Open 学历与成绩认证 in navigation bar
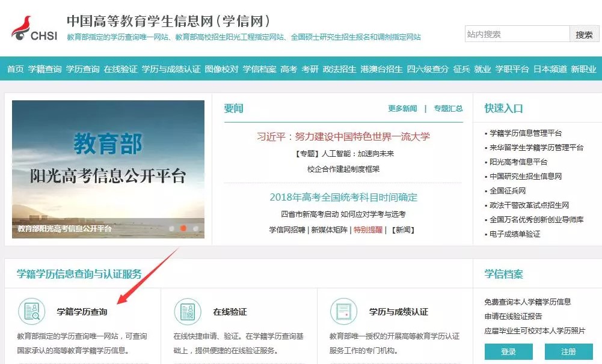Viewport: 602px width, 364px height. click(171, 69)
